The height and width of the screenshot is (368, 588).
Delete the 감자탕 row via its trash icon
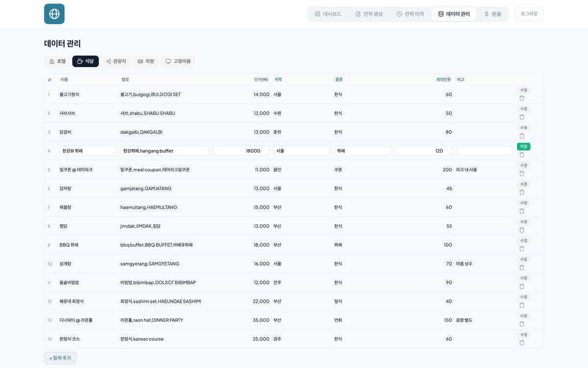(522, 192)
